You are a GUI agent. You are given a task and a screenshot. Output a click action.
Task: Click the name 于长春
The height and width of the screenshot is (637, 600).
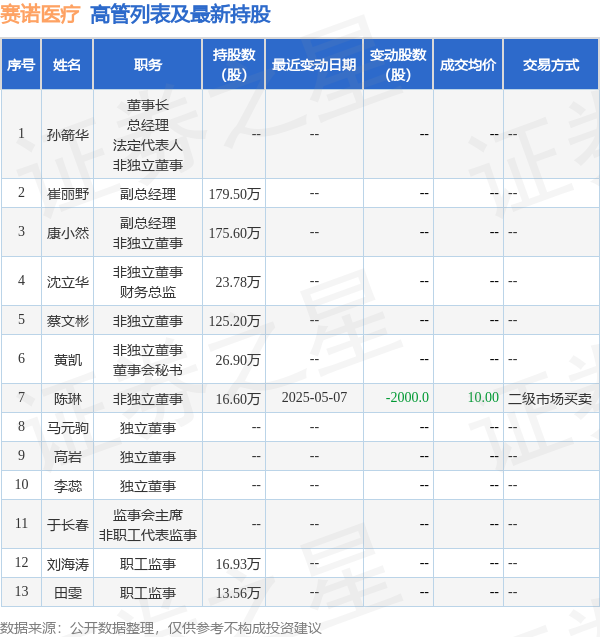(x=67, y=525)
